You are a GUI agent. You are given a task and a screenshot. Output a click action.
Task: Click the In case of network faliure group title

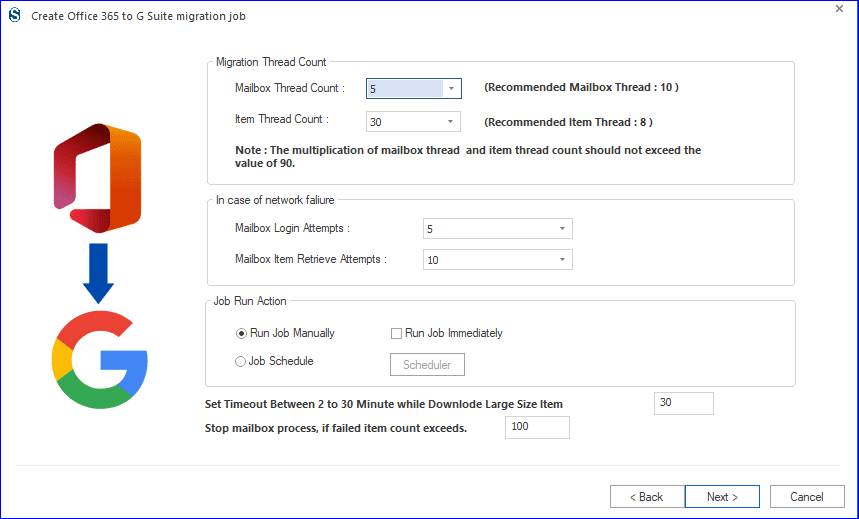(275, 200)
